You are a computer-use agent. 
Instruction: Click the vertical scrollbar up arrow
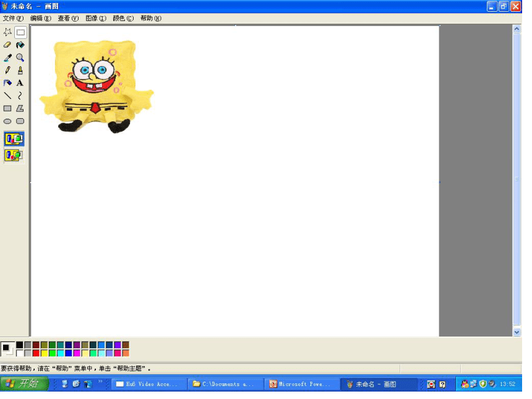(x=517, y=29)
